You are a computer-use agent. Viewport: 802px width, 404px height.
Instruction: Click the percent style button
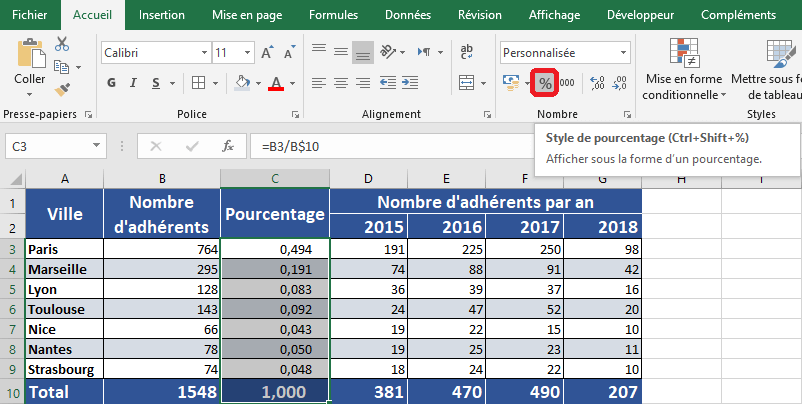544,83
